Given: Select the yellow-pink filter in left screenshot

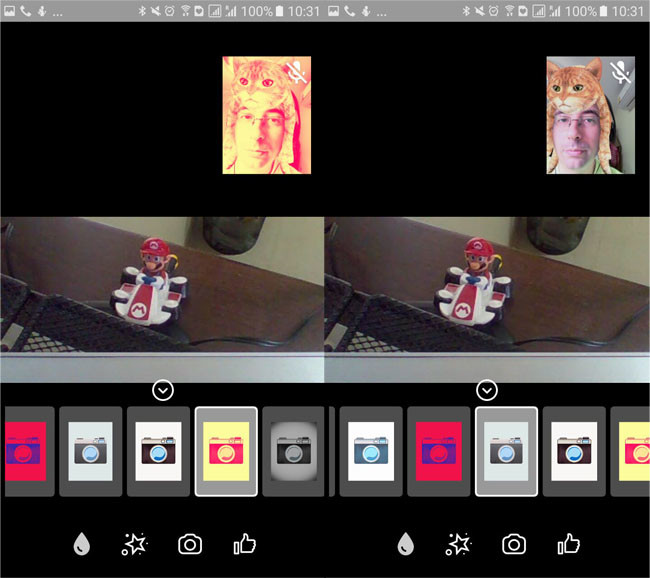Looking at the screenshot, I should (x=226, y=451).
